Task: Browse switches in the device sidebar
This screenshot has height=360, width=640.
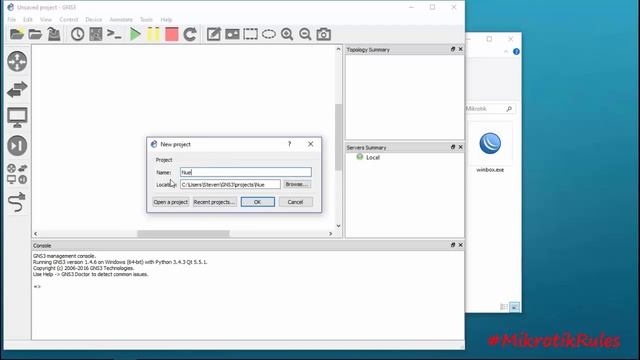Action: (17, 89)
